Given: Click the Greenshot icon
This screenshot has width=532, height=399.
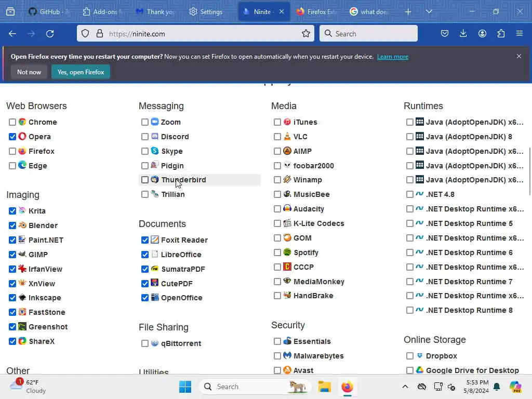Looking at the screenshot, I should 22,326.
